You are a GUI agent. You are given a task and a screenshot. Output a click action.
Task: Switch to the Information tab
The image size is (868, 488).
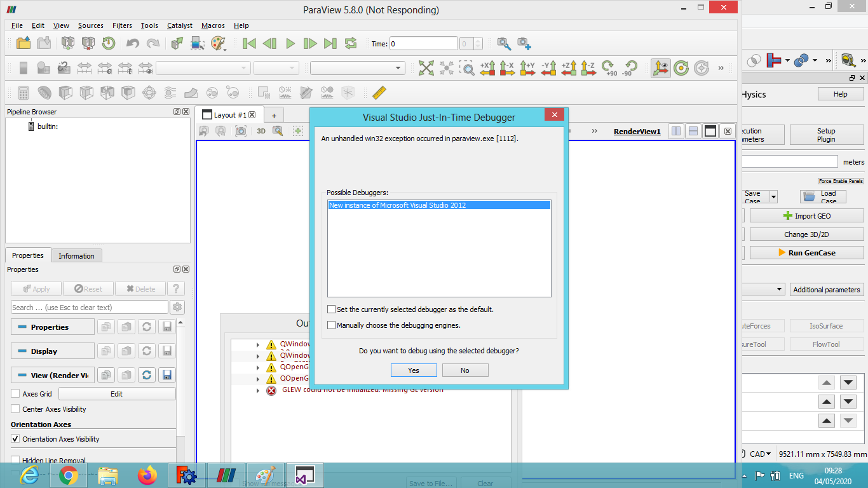76,255
